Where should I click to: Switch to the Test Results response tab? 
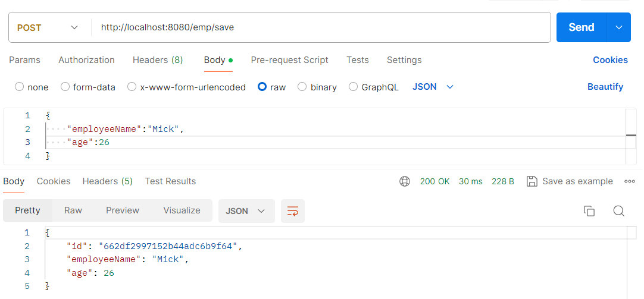click(x=170, y=181)
